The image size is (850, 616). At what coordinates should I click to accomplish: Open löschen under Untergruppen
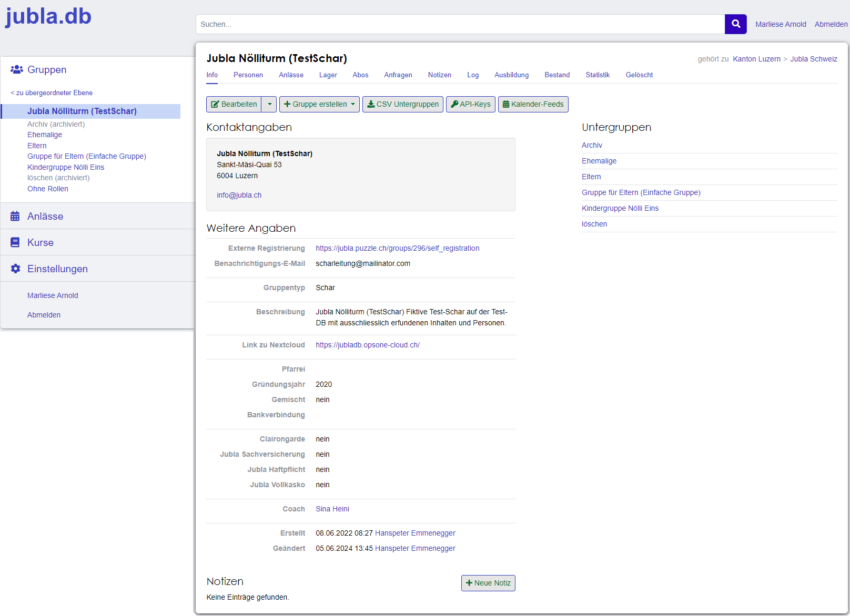tap(594, 224)
